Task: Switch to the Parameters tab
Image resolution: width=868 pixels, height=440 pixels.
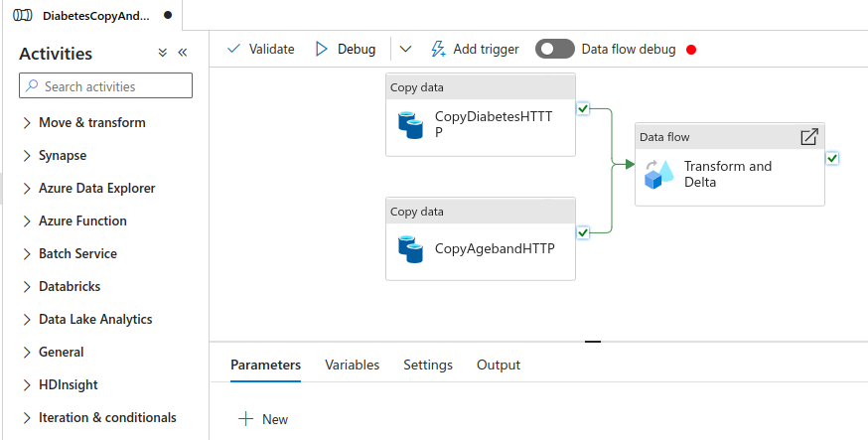Action: (266, 366)
